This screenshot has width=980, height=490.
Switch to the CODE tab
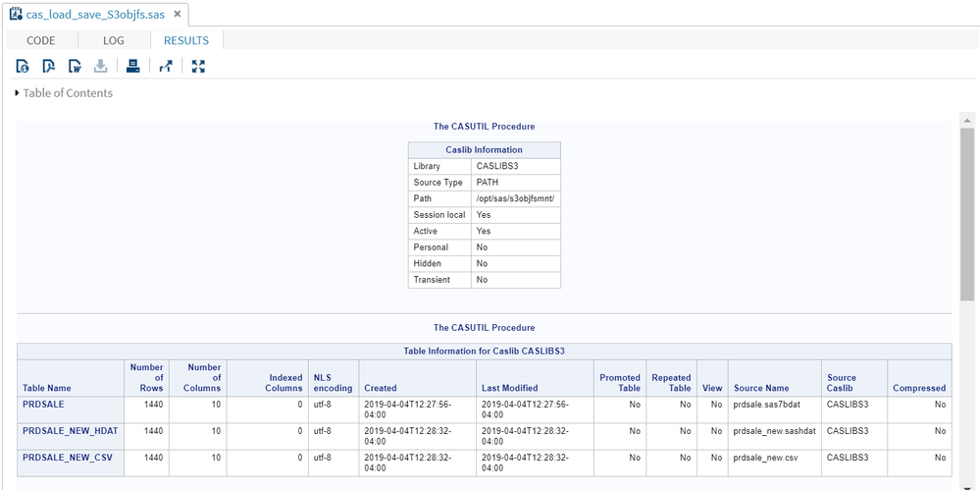[x=40, y=40]
